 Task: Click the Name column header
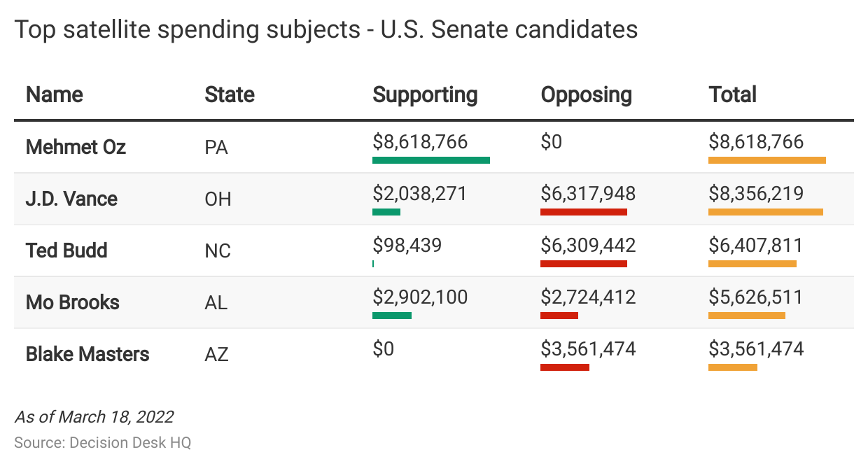55,94
